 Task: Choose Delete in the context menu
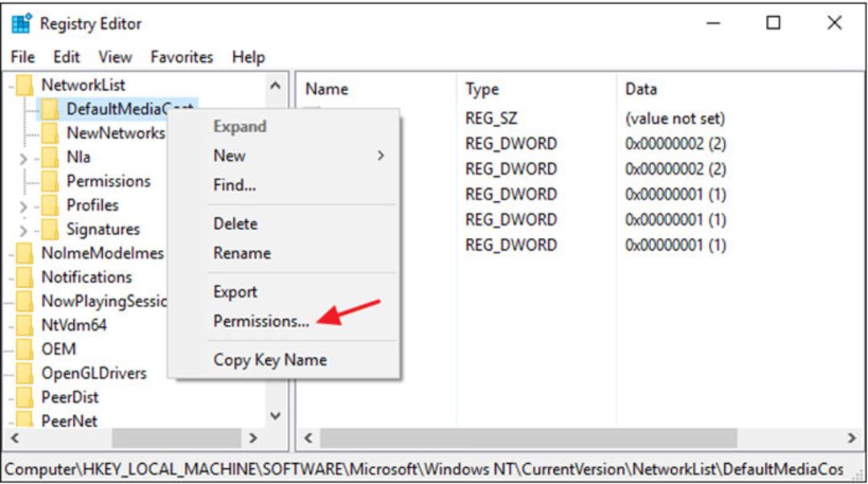click(235, 224)
